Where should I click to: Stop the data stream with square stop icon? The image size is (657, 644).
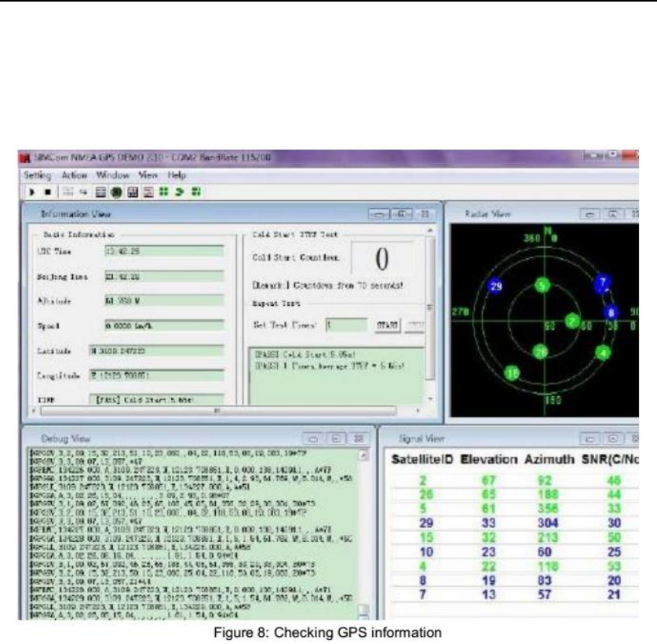[48, 192]
